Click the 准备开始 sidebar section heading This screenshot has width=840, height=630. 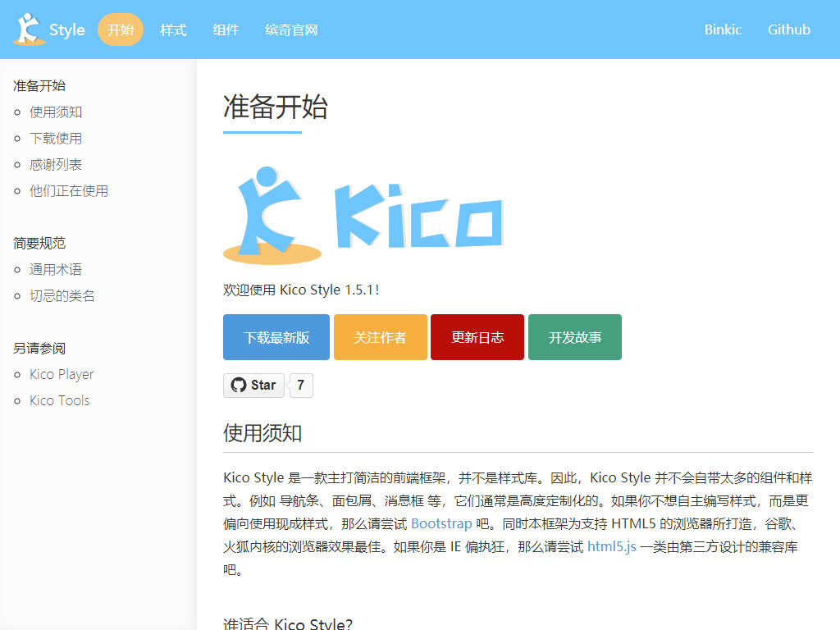[39, 85]
